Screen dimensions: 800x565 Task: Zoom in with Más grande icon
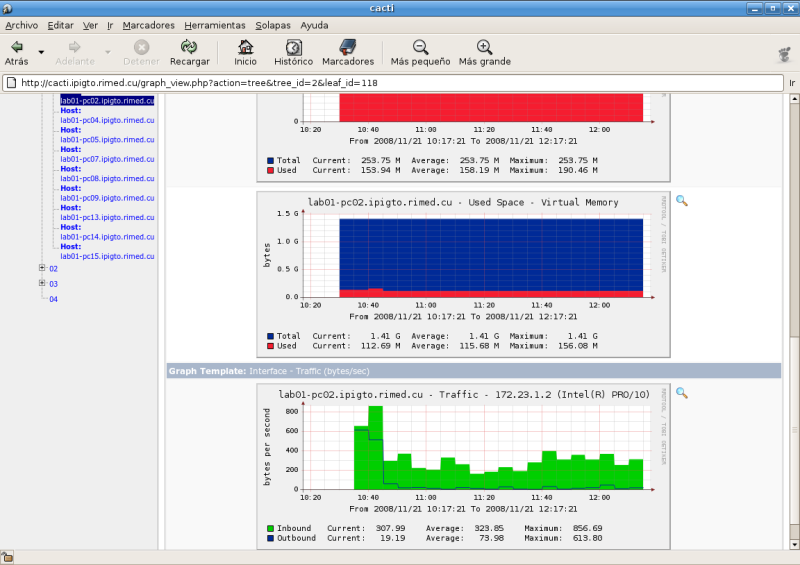[x=484, y=47]
